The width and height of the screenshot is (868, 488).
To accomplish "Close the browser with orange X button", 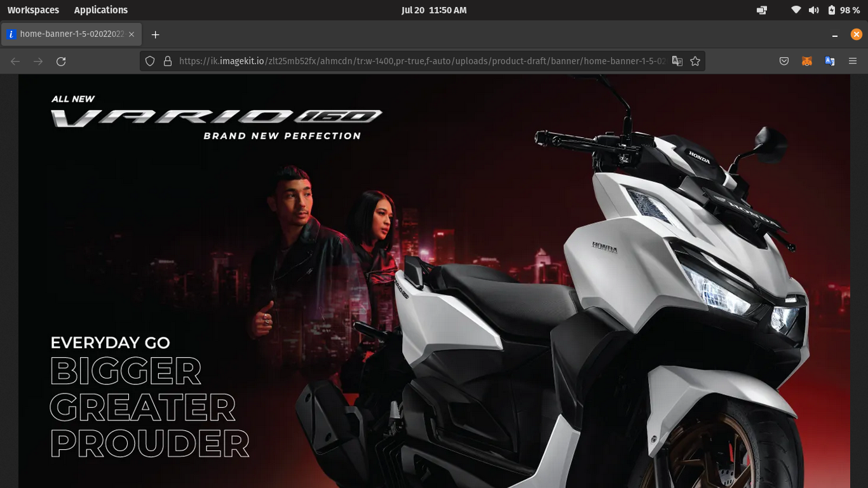I will [x=856, y=34].
